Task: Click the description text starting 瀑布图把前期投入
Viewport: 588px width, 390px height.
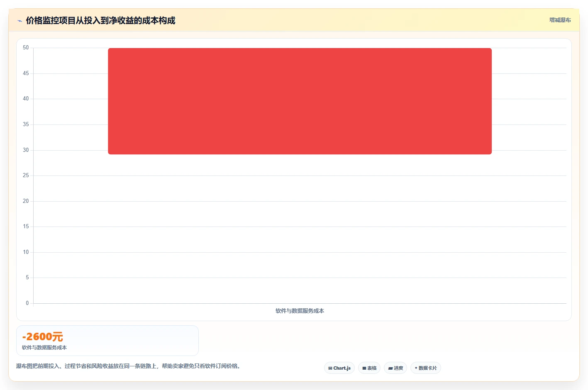Action: tap(128, 366)
